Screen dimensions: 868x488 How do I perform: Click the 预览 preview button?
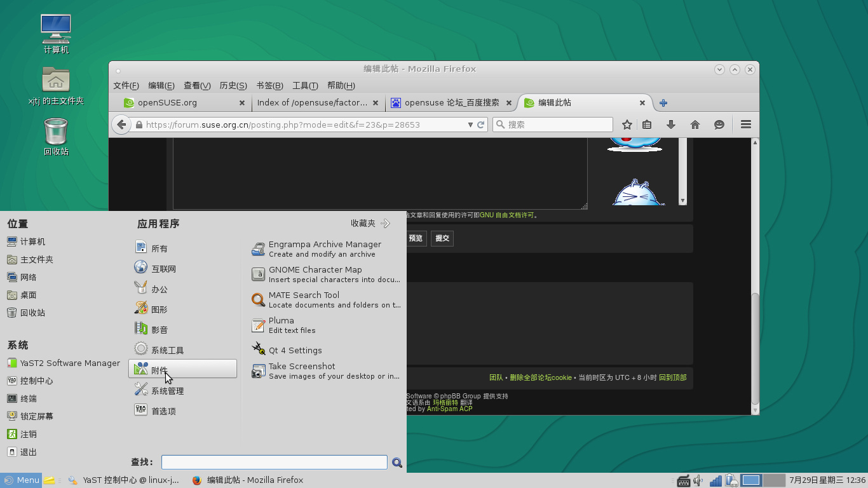[416, 238]
